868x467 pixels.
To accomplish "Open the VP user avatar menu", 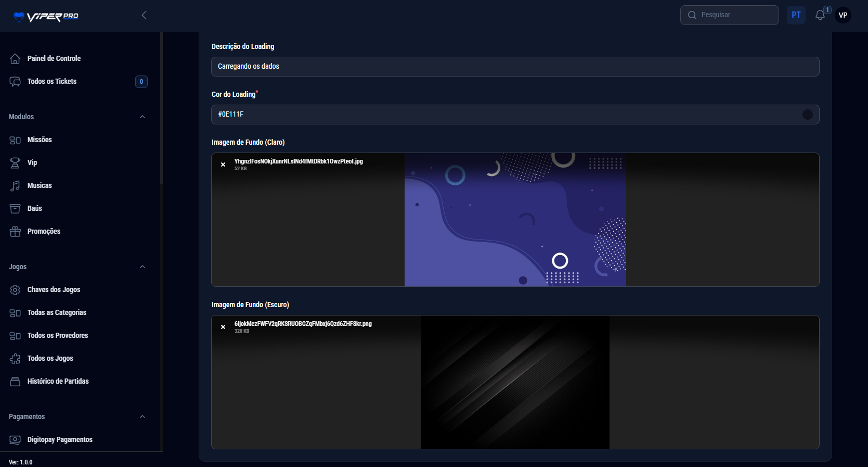I will [x=843, y=15].
